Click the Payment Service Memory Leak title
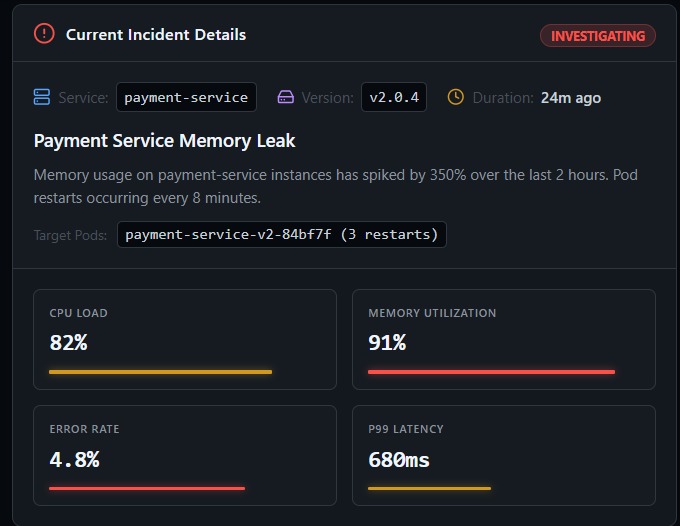The width and height of the screenshot is (680, 526). pos(164,141)
